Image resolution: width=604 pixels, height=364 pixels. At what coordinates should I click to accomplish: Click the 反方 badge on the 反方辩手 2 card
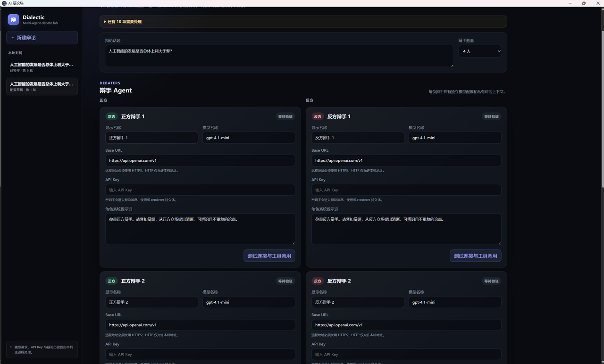pos(318,281)
